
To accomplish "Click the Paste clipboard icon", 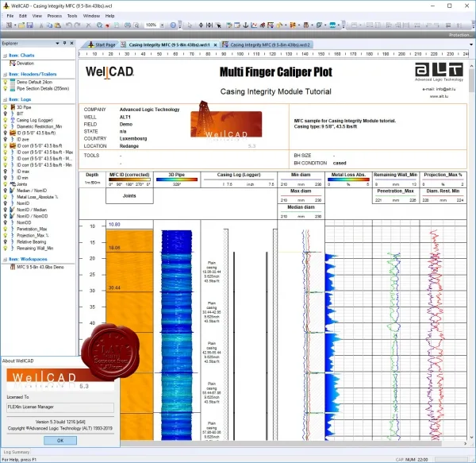I will click(x=57, y=25).
